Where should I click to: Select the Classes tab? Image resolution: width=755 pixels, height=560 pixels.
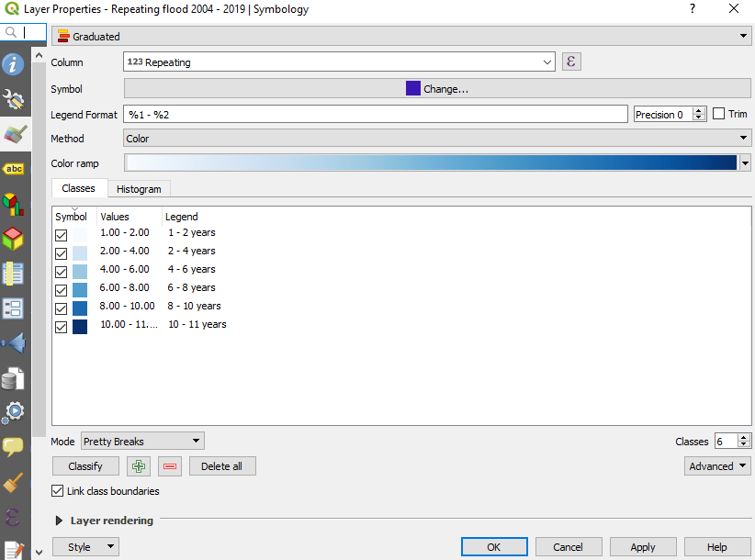pyautogui.click(x=79, y=188)
